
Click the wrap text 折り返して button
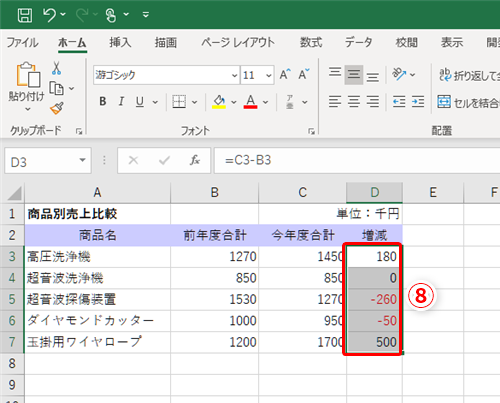tap(469, 76)
